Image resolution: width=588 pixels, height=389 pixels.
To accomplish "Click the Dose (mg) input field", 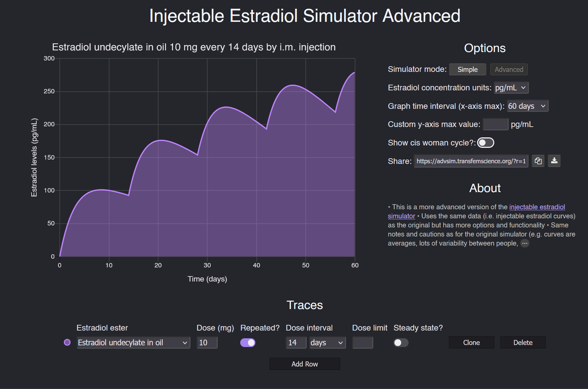I will click(x=207, y=343).
